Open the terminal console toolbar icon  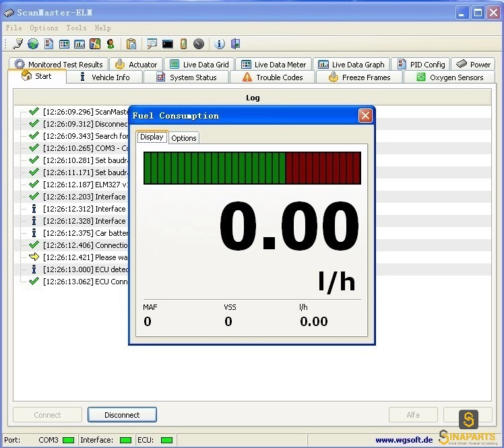pos(168,44)
